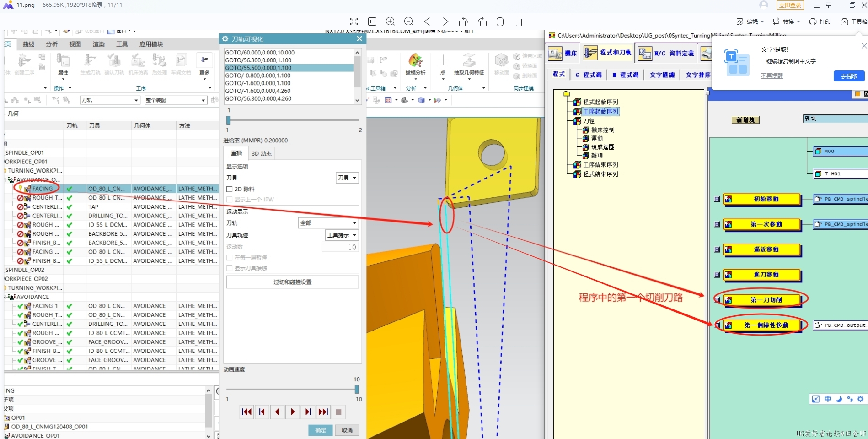Select FACING_1 operation in OP02
The image size is (868, 439).
point(45,306)
